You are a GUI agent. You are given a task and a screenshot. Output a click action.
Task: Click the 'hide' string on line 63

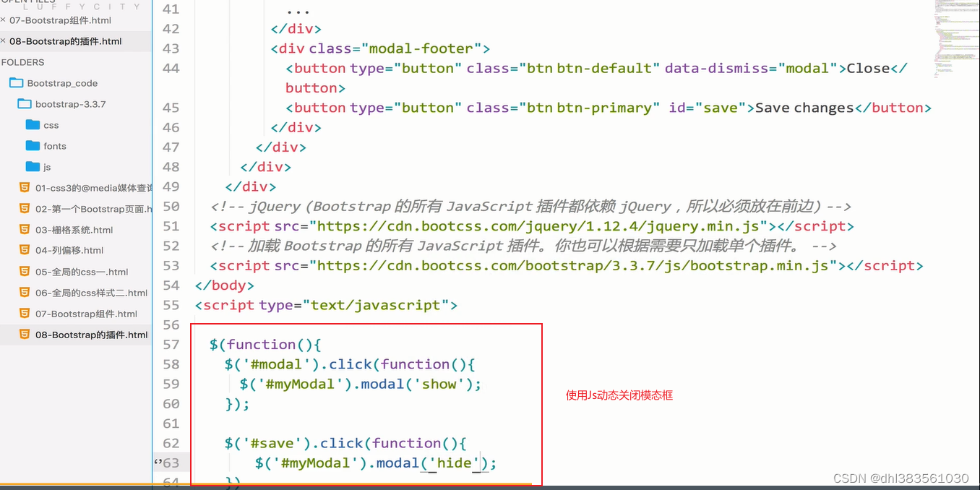tap(454, 463)
